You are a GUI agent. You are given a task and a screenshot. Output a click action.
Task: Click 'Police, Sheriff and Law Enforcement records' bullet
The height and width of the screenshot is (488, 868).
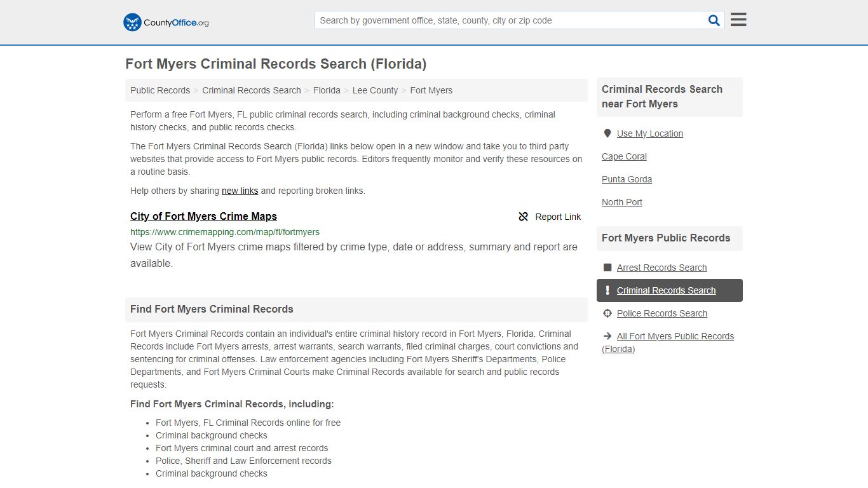coord(243,461)
